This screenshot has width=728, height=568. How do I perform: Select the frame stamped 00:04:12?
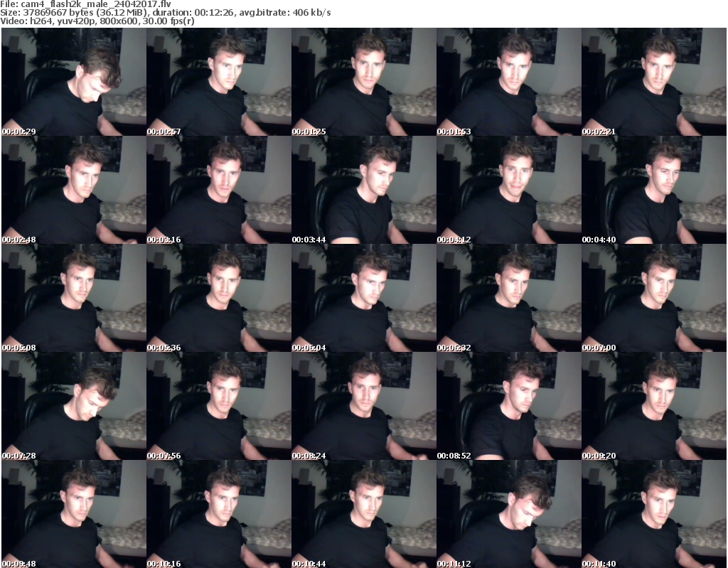[x=508, y=190]
